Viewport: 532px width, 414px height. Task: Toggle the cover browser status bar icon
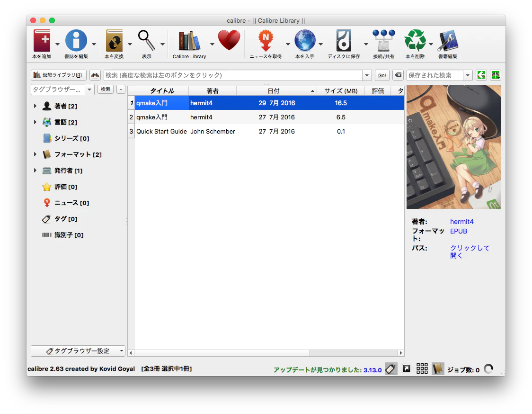coord(407,369)
